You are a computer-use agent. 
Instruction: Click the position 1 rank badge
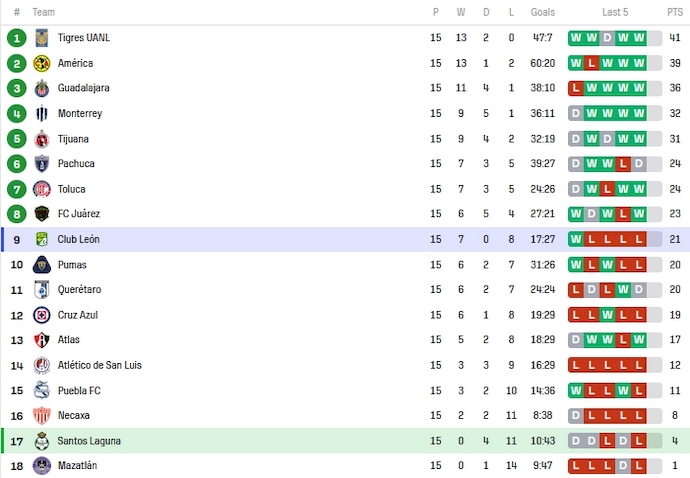coord(16,38)
